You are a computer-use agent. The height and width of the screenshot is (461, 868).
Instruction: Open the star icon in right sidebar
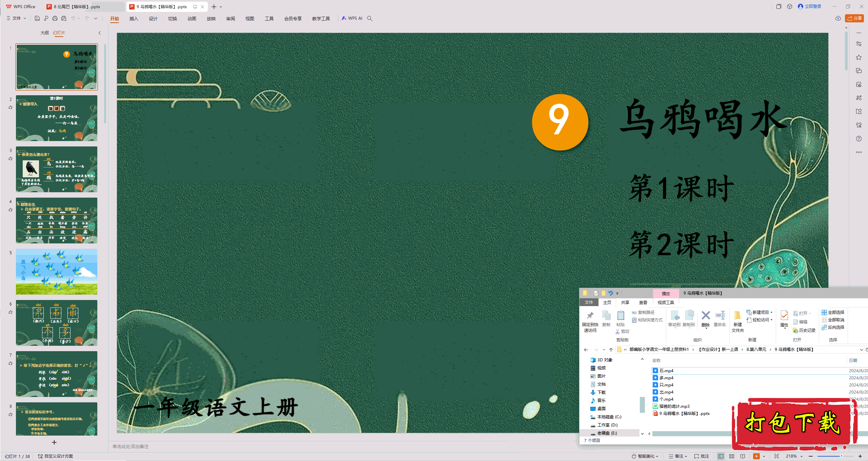[x=859, y=57]
